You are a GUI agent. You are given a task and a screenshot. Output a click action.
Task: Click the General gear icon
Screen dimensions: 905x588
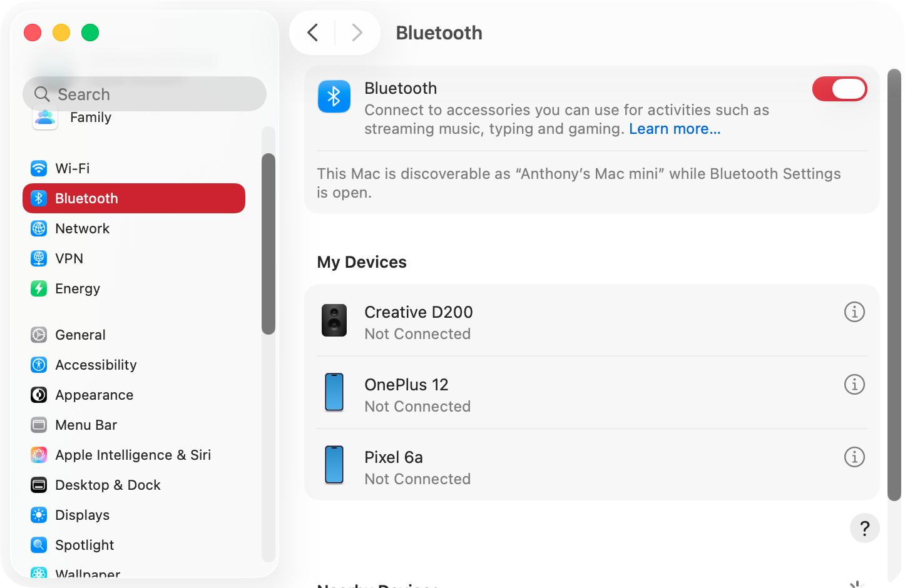pyautogui.click(x=39, y=335)
